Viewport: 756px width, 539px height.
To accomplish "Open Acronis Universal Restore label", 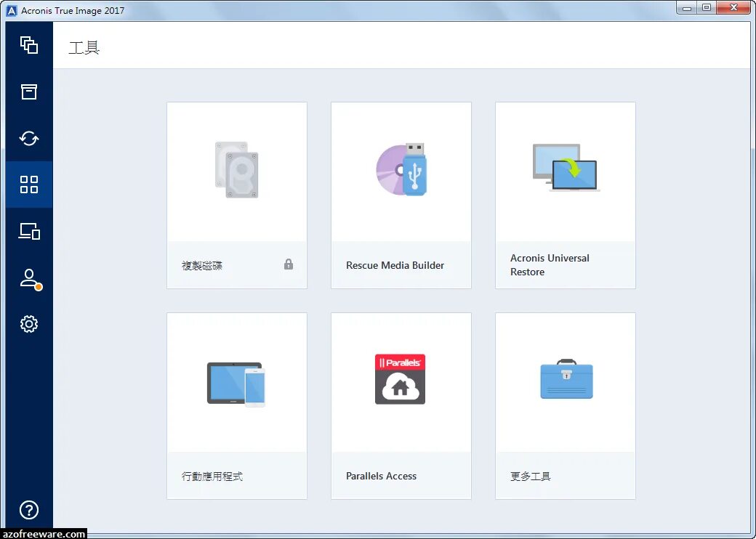I will click(550, 265).
